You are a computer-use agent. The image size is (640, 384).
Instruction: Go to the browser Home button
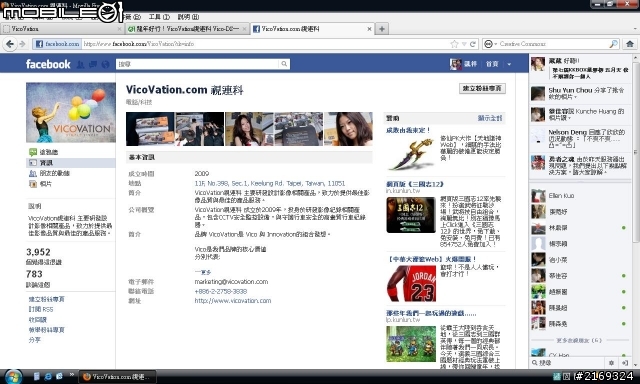(630, 44)
